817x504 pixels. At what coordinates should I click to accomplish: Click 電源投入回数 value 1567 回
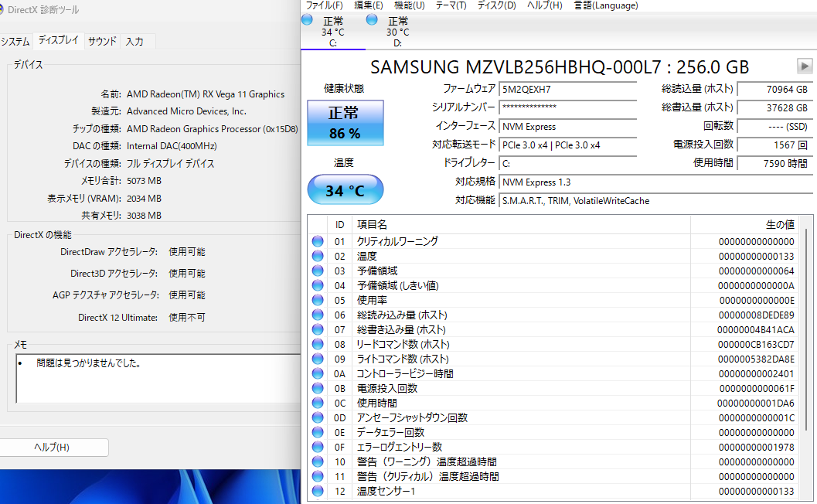tap(774, 145)
